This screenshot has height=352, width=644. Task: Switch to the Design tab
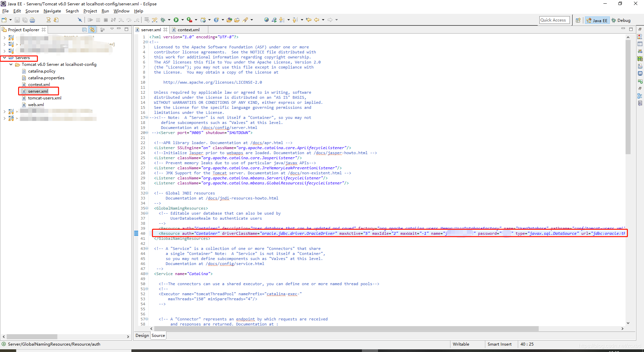(142, 336)
